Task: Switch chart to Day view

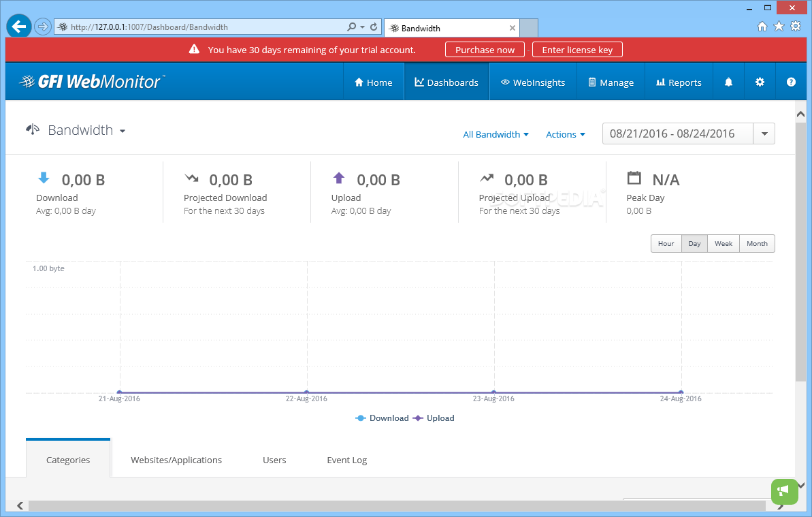Action: click(694, 243)
